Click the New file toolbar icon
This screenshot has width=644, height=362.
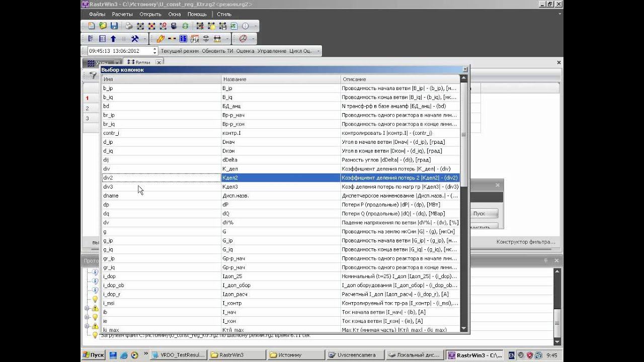click(x=92, y=26)
